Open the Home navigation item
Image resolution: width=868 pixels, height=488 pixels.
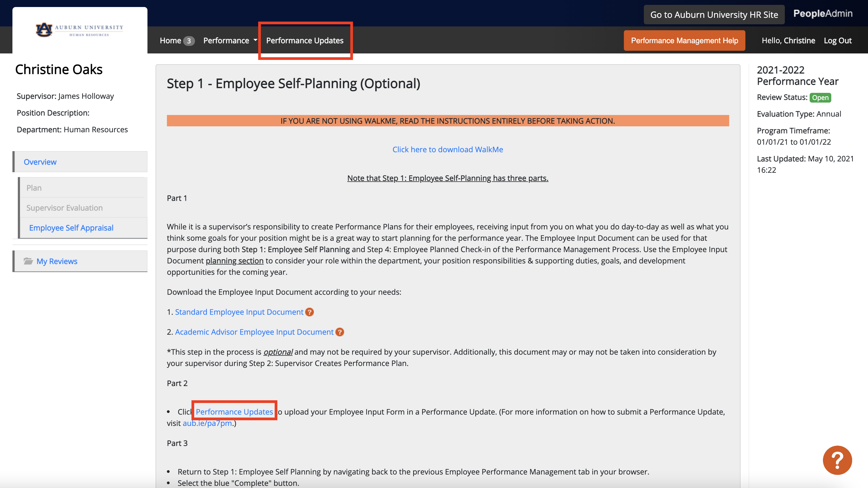(170, 40)
